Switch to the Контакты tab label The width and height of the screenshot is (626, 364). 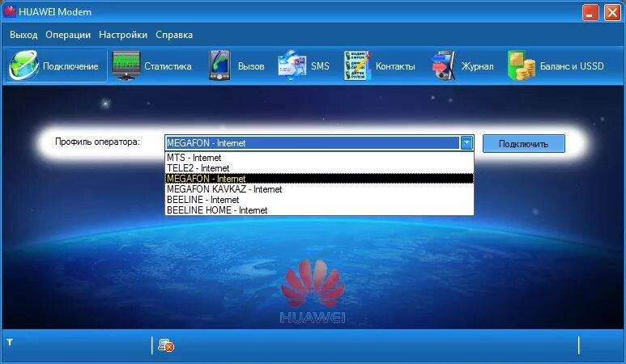tap(395, 66)
